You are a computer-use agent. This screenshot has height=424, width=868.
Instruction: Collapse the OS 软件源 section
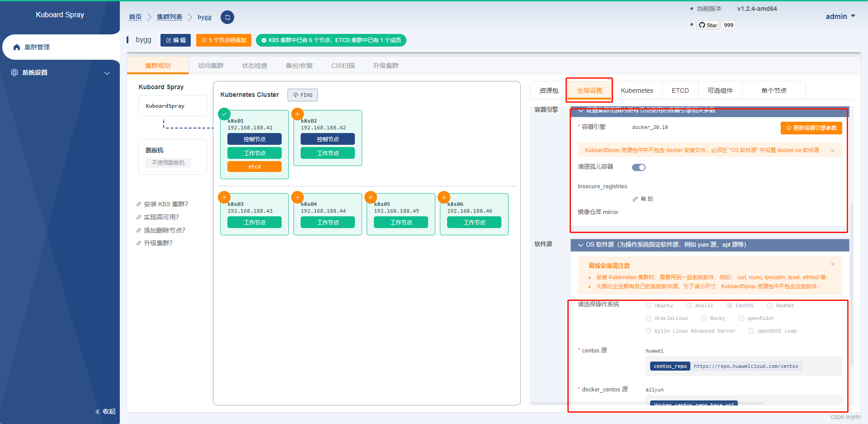[x=710, y=245]
